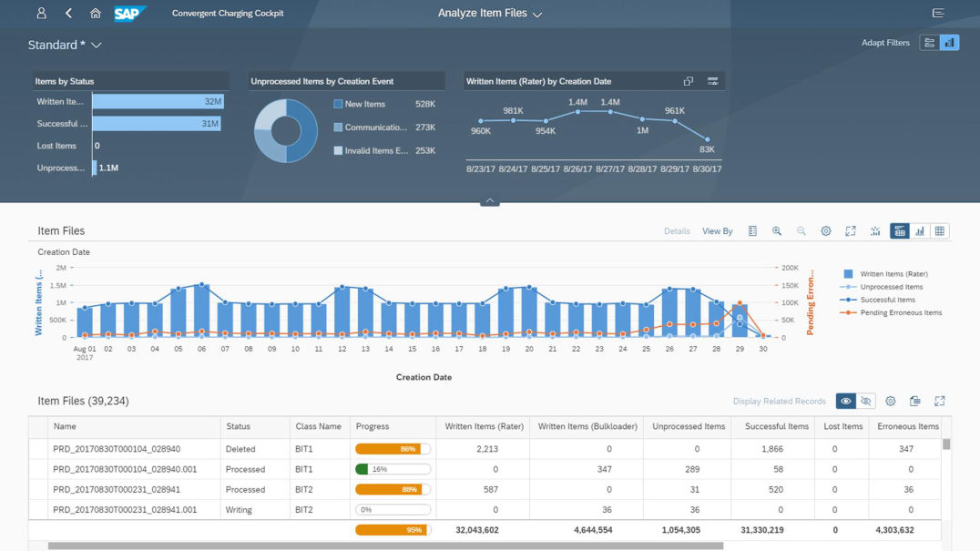Screen dimensions: 980x551
Task: Open table settings gear above the Item Files table
Action: click(x=890, y=401)
